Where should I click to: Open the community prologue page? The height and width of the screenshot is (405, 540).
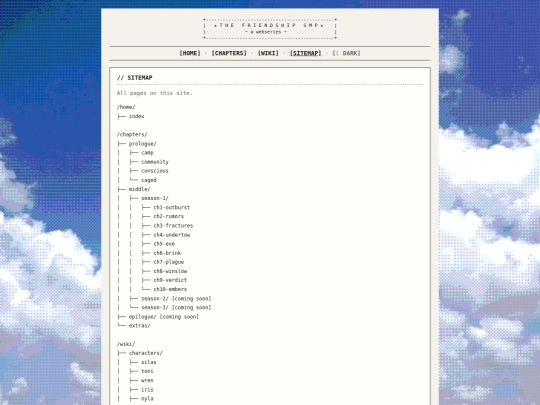coord(155,162)
